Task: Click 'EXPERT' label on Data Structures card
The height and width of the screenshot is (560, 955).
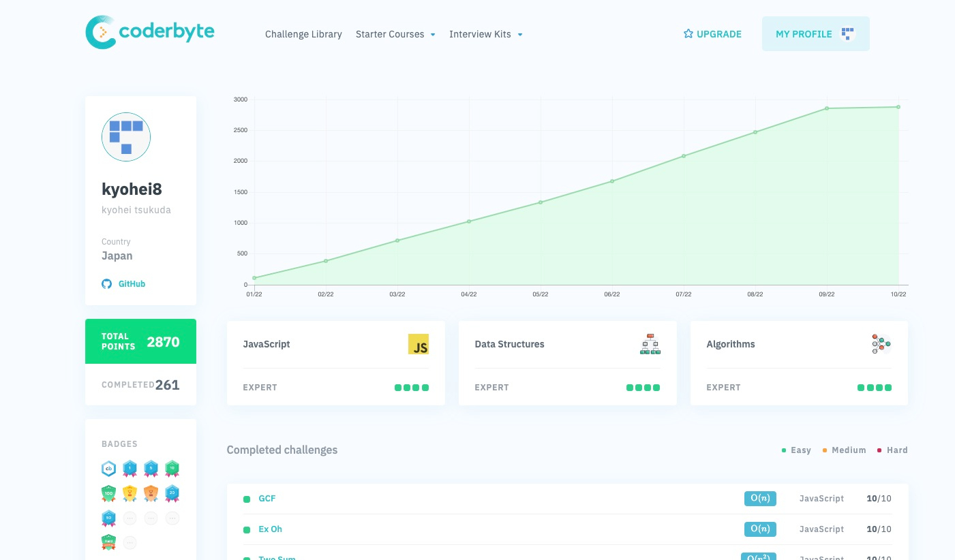Action: pos(491,388)
